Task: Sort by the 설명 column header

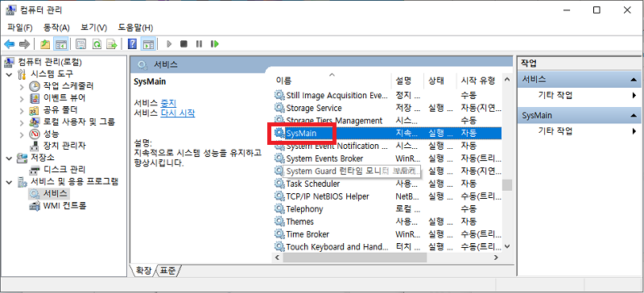Action: [407, 80]
